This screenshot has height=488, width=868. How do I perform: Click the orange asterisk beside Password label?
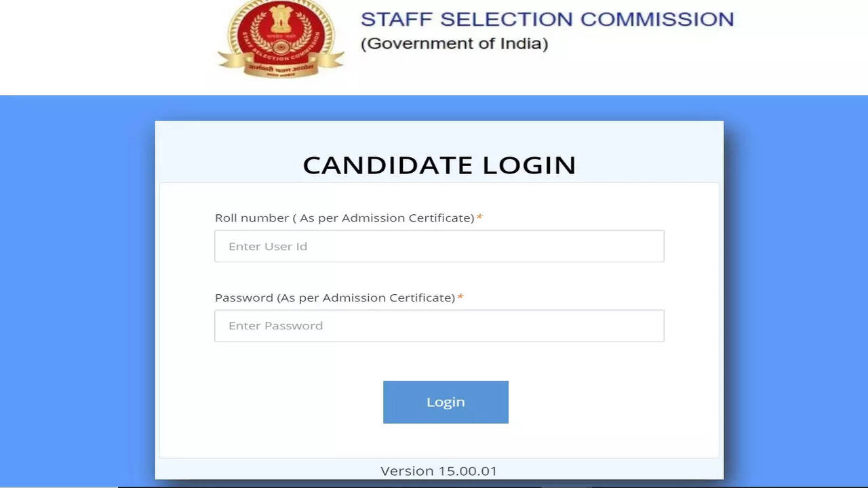pyautogui.click(x=460, y=298)
